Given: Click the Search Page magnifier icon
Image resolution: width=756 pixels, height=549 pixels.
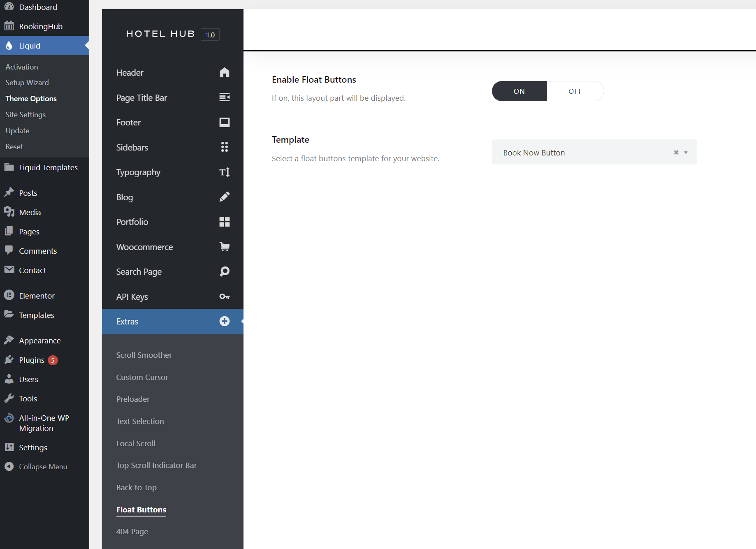Looking at the screenshot, I should [224, 271].
